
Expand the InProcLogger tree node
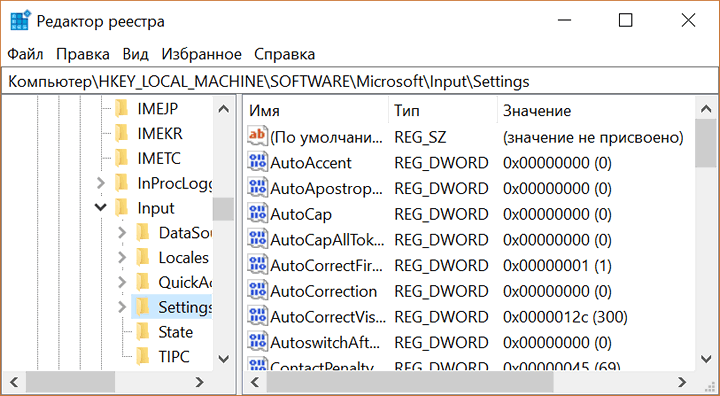point(101,183)
